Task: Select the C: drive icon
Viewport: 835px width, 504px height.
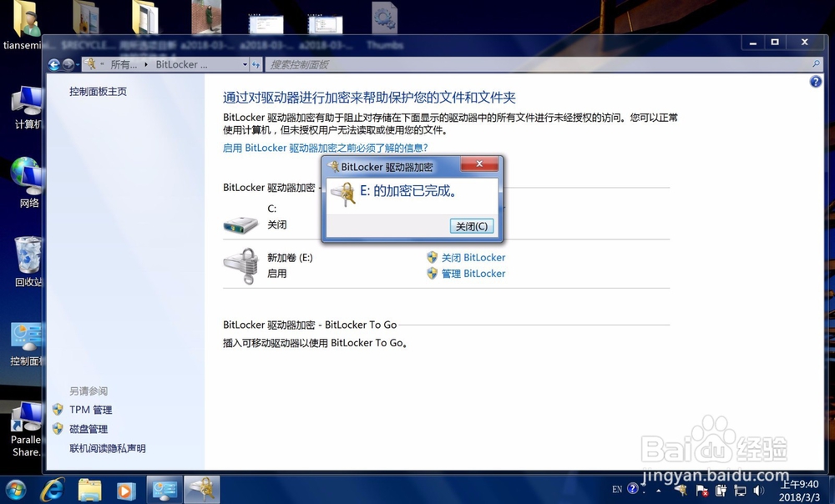Action: [240, 224]
